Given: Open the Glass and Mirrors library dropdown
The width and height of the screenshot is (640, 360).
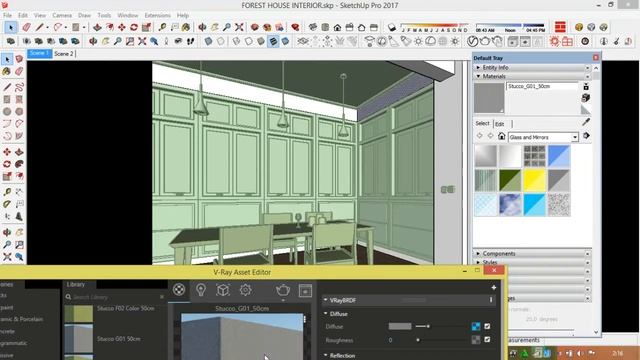Looking at the screenshot, I should coord(575,138).
